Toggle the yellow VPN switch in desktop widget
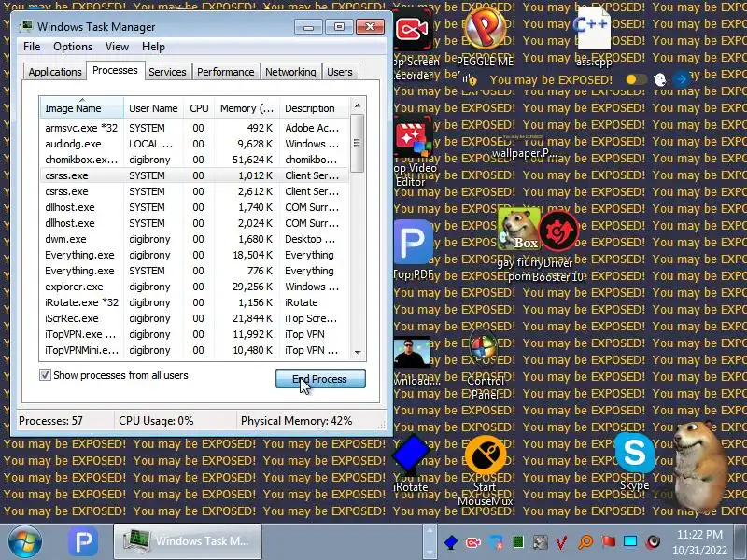The width and height of the screenshot is (747, 560). (636, 79)
